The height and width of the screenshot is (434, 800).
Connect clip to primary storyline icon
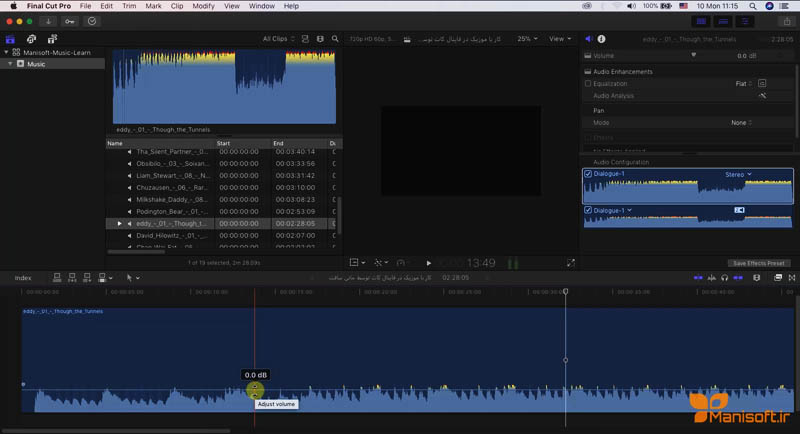(57, 277)
